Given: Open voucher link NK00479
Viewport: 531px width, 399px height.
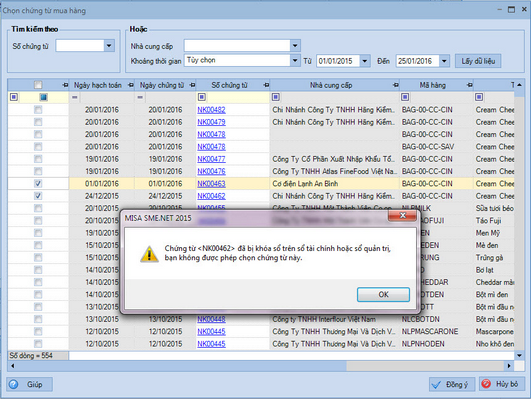Looking at the screenshot, I should click(211, 122).
